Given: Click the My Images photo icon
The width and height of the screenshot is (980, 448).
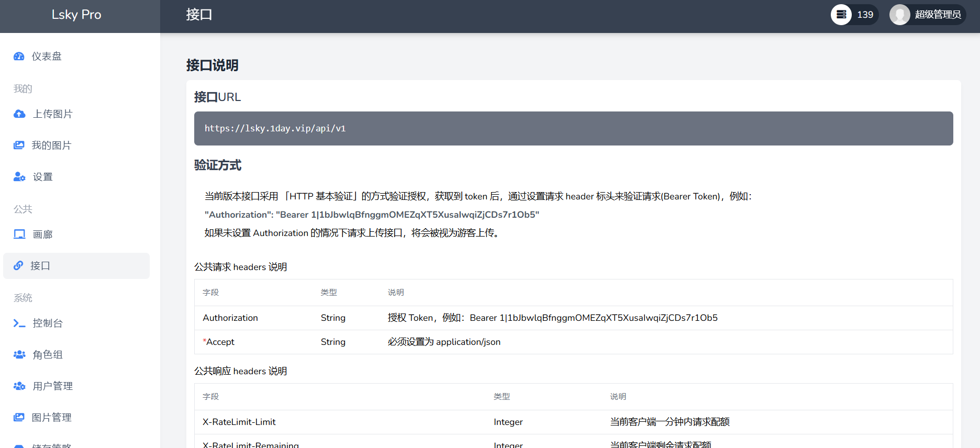Looking at the screenshot, I should pyautogui.click(x=19, y=145).
